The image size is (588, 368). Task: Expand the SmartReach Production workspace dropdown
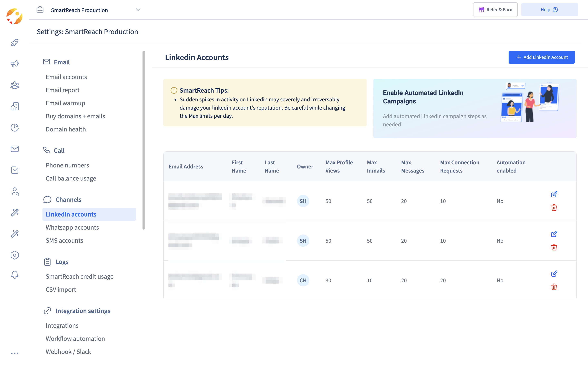click(x=138, y=10)
